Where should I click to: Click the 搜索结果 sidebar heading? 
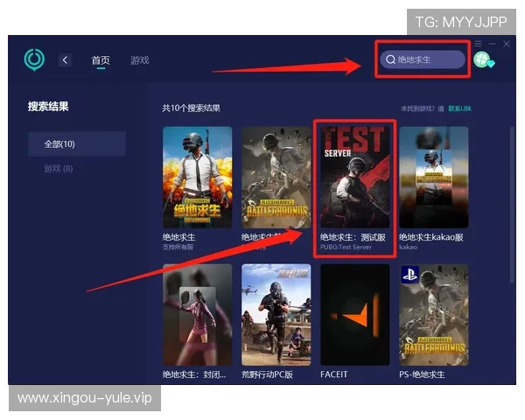point(48,107)
